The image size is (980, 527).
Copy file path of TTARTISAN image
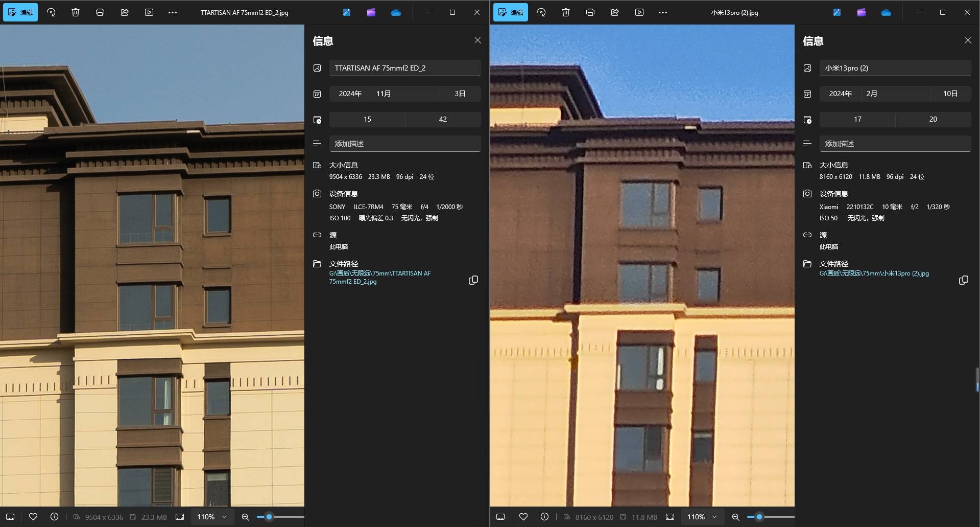(x=473, y=280)
